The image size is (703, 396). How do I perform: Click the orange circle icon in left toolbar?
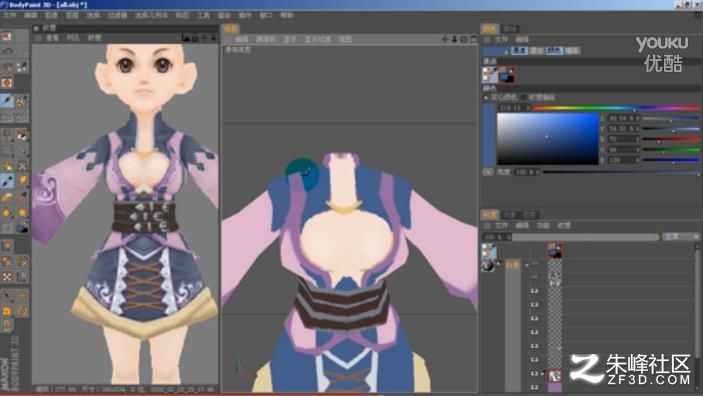coord(7,83)
